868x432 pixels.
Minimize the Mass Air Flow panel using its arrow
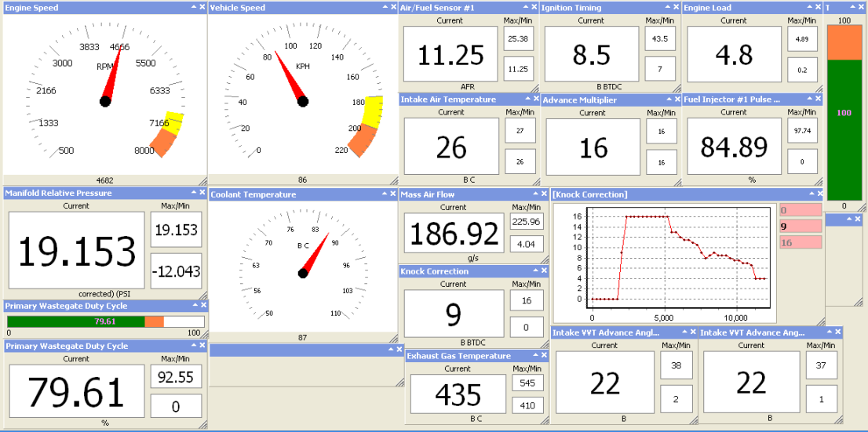(x=534, y=194)
